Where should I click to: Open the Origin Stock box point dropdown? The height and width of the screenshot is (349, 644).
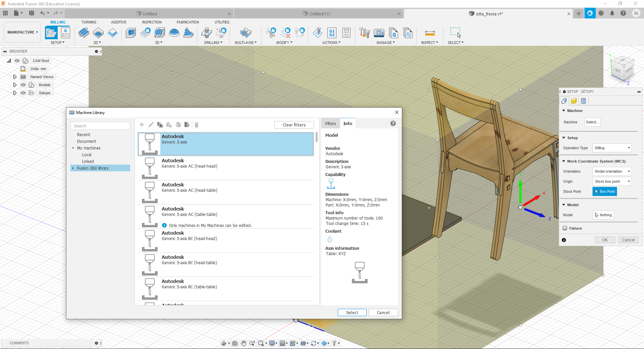(612, 181)
